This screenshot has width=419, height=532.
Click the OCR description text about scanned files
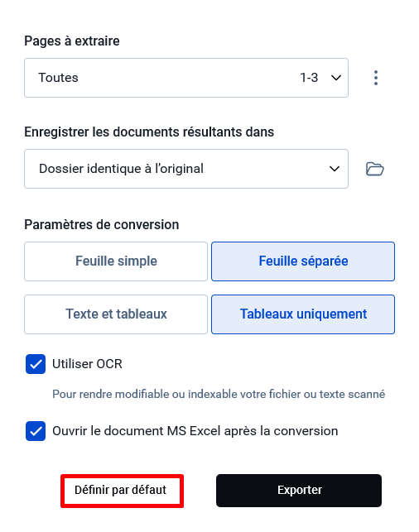[x=219, y=395]
